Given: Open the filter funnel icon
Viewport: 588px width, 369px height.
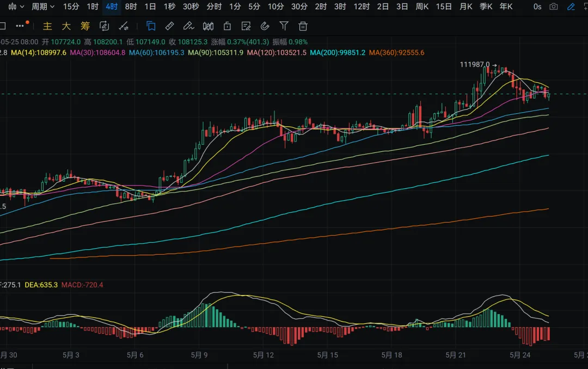Looking at the screenshot, I should 284,26.
